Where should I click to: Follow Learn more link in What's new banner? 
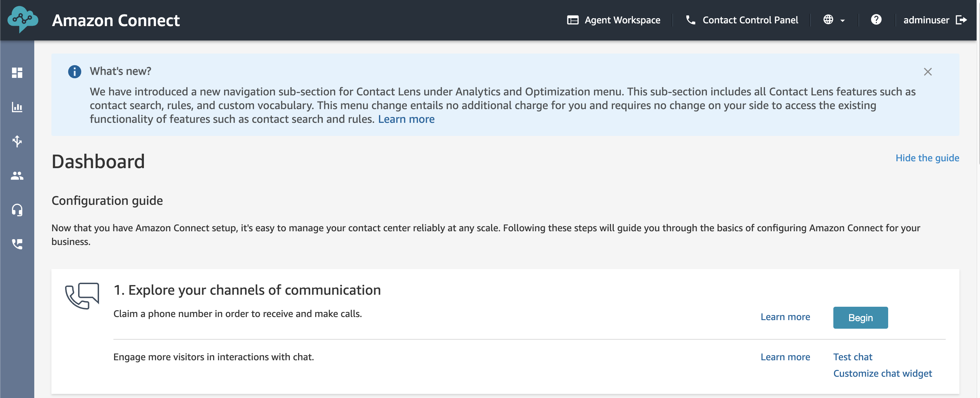point(406,119)
